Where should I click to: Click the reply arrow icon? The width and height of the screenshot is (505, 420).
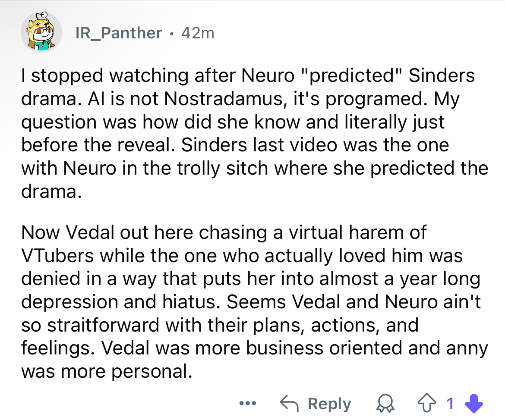(x=290, y=404)
